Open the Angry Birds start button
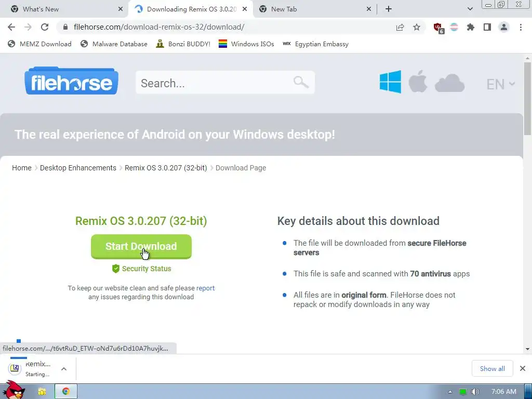532x399 pixels. coord(14,390)
